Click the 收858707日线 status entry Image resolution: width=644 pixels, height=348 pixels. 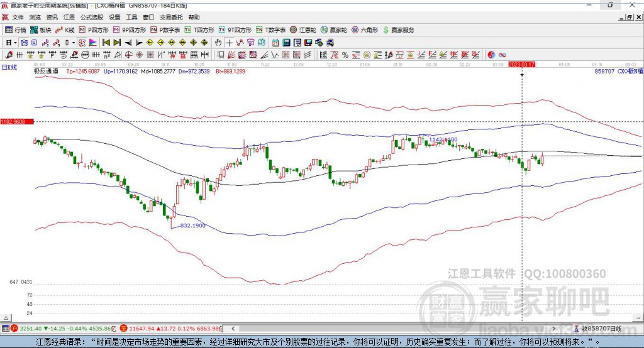[x=601, y=329]
